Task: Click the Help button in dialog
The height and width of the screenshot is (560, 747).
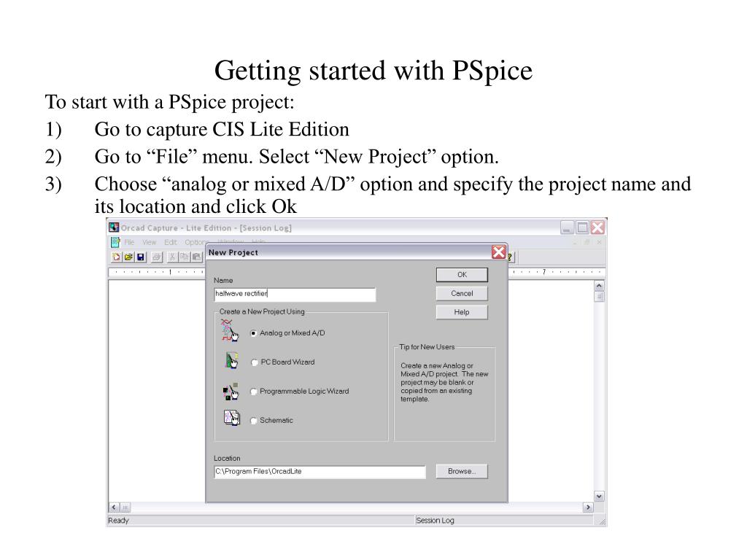Action: point(462,312)
